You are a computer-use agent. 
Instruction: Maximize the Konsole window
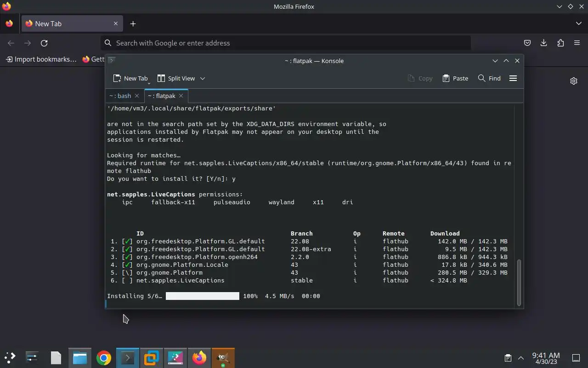pyautogui.click(x=506, y=61)
